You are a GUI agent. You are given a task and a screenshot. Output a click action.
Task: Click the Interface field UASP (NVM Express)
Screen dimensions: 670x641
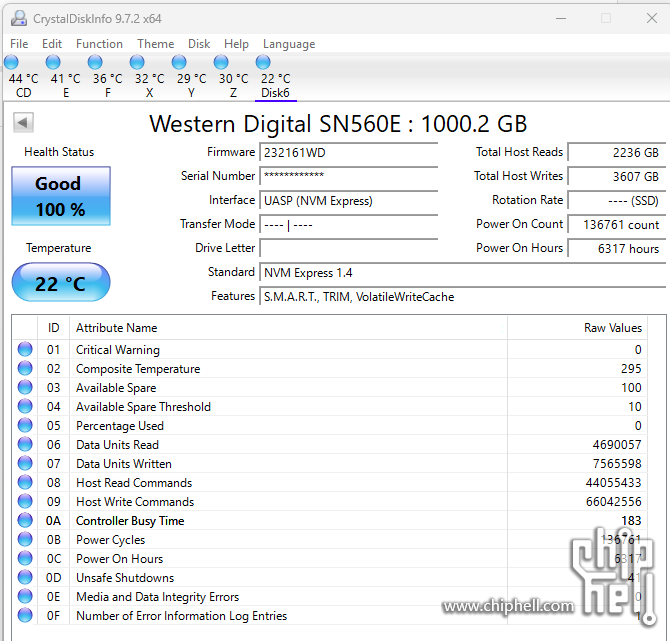pyautogui.click(x=349, y=200)
